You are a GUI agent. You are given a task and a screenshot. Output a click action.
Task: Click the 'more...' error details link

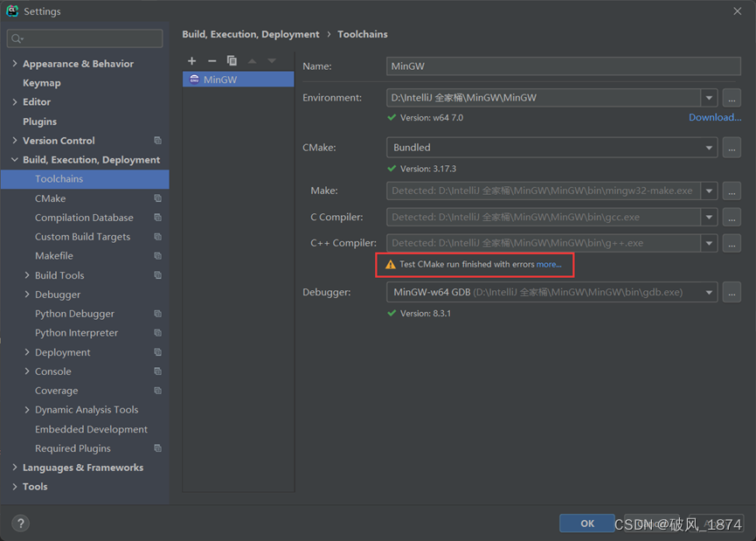point(549,264)
